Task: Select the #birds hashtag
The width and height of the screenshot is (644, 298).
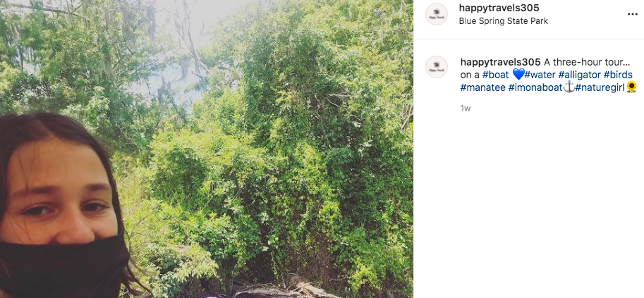Action: pos(618,75)
